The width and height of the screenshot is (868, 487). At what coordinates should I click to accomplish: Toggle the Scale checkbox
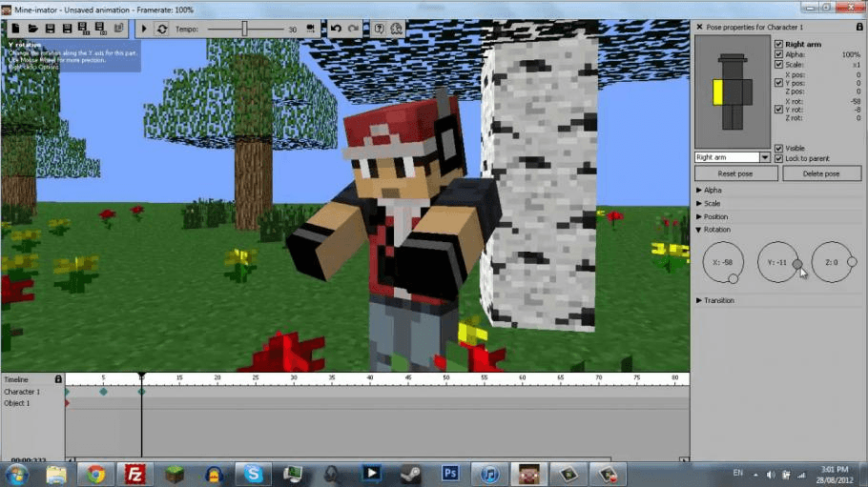(x=778, y=64)
